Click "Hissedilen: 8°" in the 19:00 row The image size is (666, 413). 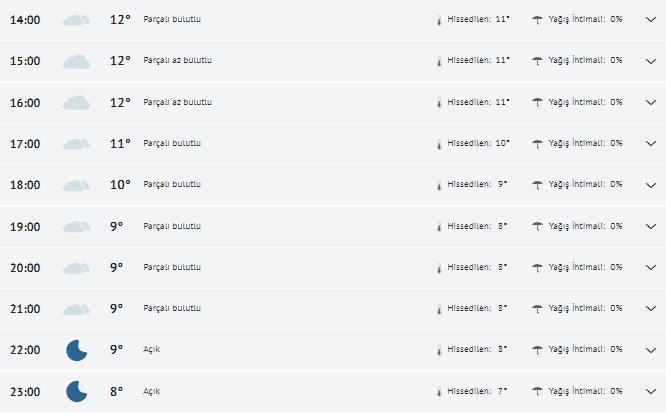pos(478,226)
